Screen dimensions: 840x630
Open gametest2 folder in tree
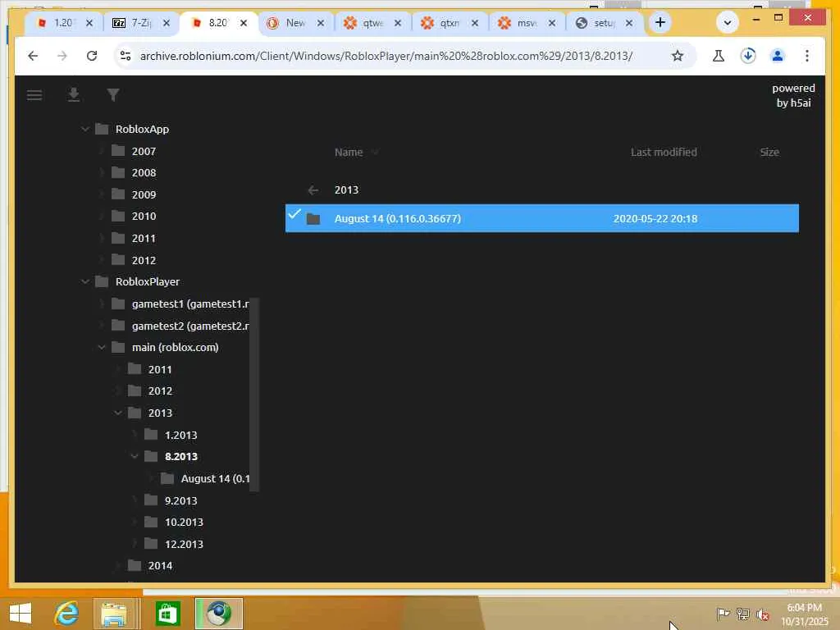(x=190, y=326)
